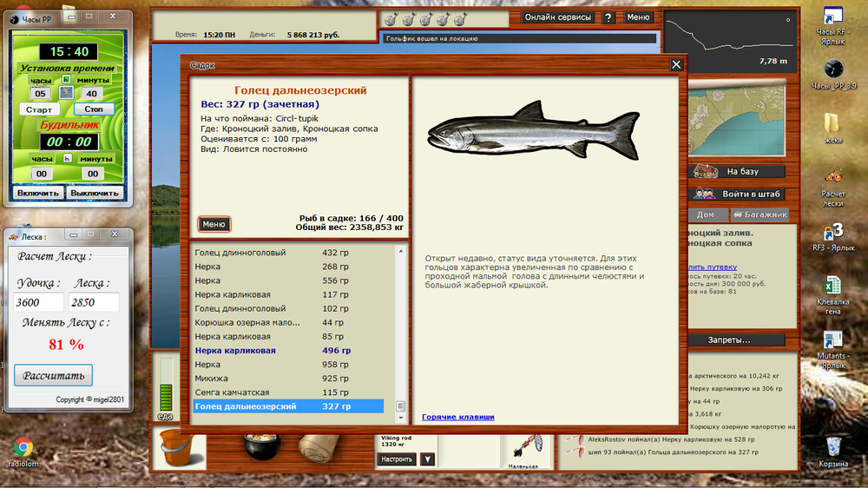Image resolution: width=868 pixels, height=488 pixels.
Task: Click Войти в штаб button
Action: (x=739, y=195)
